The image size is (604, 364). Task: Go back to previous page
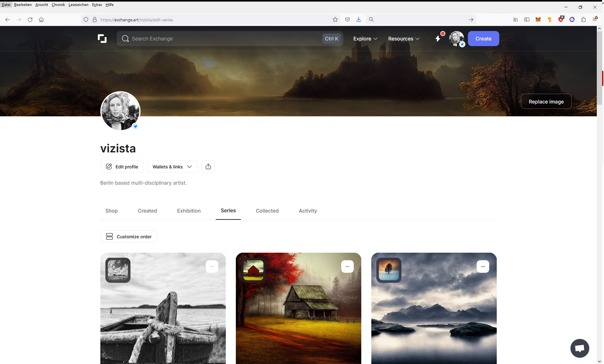coord(8,19)
